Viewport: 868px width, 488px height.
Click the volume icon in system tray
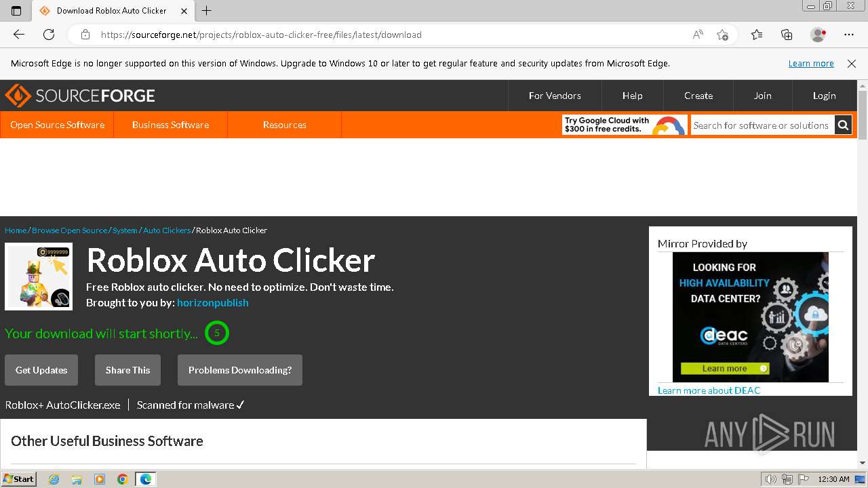pyautogui.click(x=771, y=479)
